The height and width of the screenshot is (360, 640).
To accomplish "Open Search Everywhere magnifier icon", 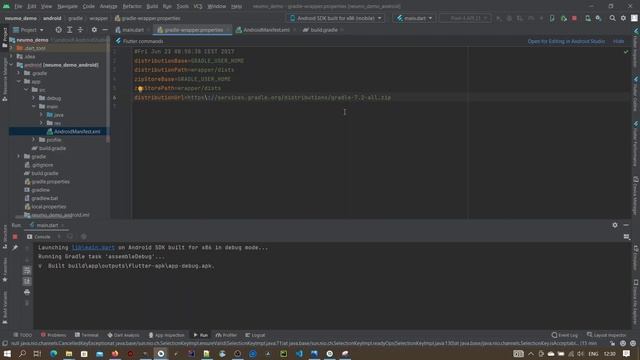I will point(612,18).
